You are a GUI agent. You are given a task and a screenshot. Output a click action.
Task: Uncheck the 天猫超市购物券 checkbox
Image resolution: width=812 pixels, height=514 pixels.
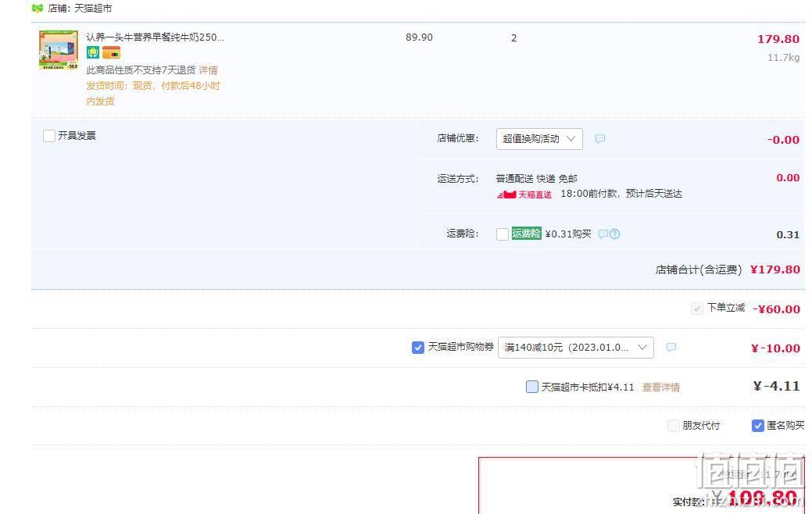[418, 348]
